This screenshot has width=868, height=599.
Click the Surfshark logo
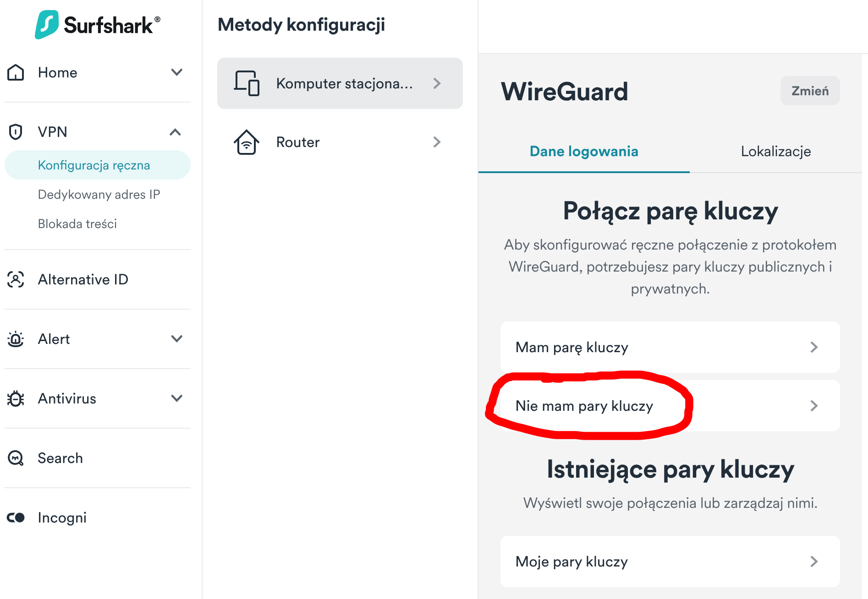coord(97,25)
